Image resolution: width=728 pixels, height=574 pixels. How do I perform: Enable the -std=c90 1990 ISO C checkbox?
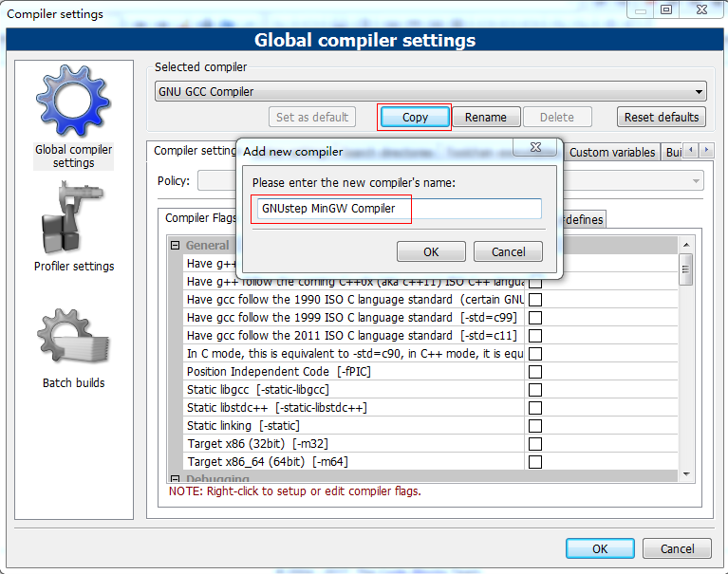535,300
